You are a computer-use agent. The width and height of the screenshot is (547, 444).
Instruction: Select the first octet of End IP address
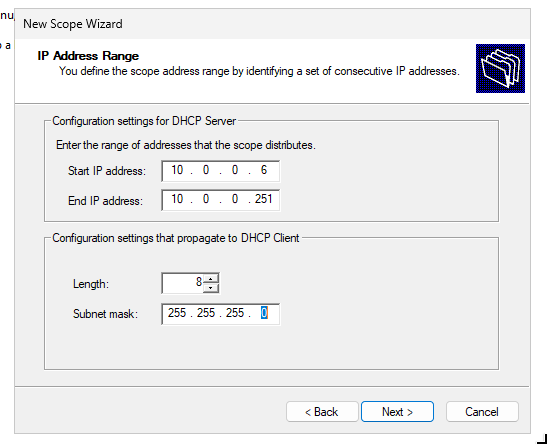click(177, 199)
